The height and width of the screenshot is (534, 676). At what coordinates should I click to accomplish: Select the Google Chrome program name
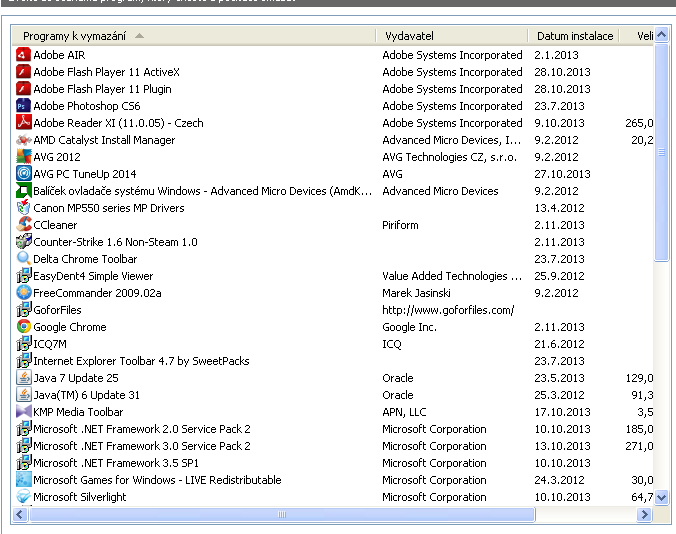click(69, 327)
